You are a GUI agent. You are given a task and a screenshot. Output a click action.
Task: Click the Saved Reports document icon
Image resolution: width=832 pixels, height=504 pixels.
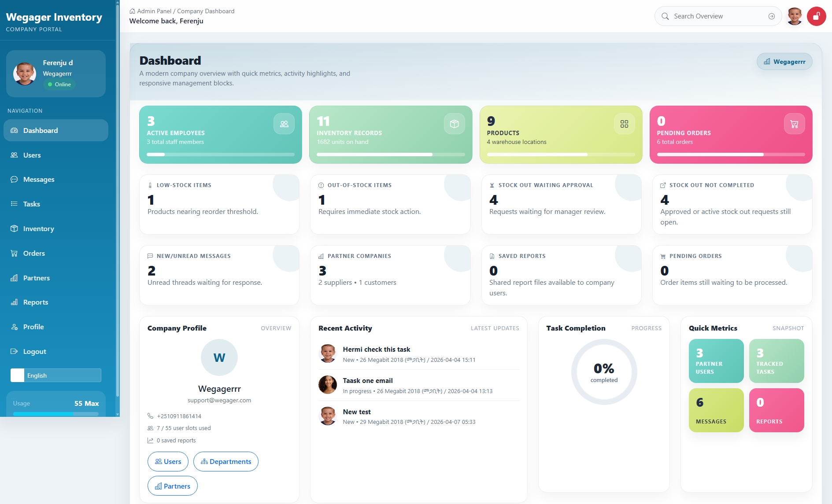click(492, 256)
